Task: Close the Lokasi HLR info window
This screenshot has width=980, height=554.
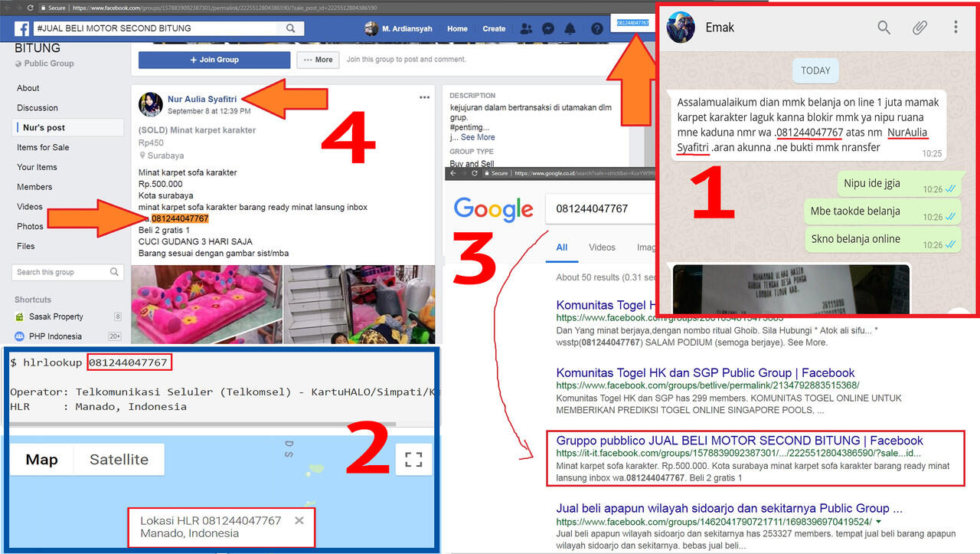Action: (x=299, y=520)
